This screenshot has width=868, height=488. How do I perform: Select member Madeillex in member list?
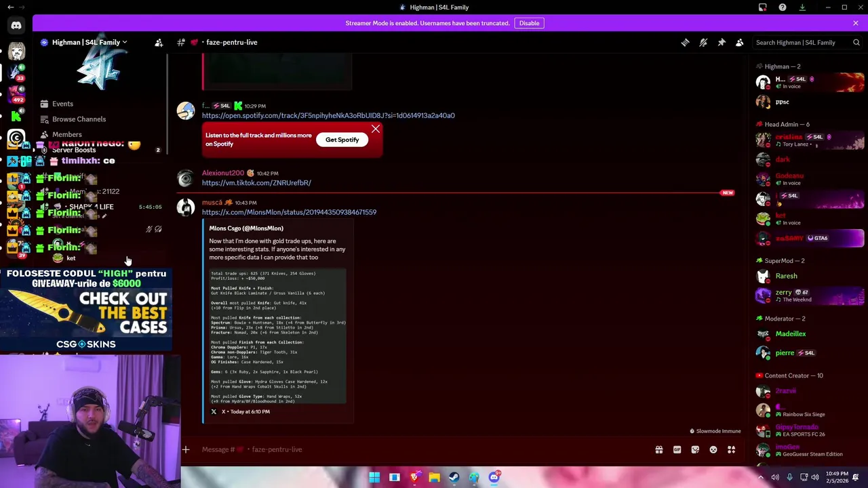[x=810, y=334]
